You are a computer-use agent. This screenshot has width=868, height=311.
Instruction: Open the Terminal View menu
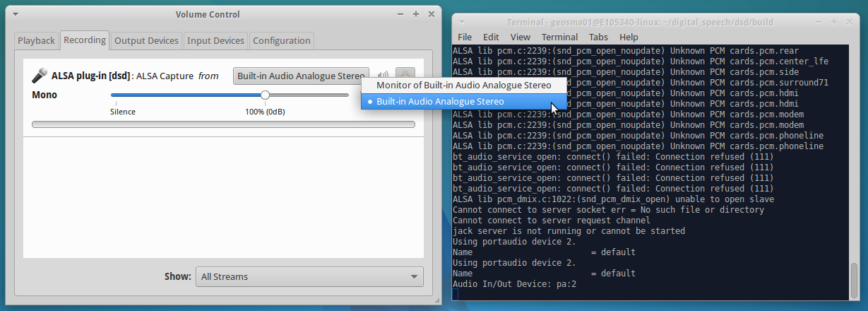pos(520,37)
